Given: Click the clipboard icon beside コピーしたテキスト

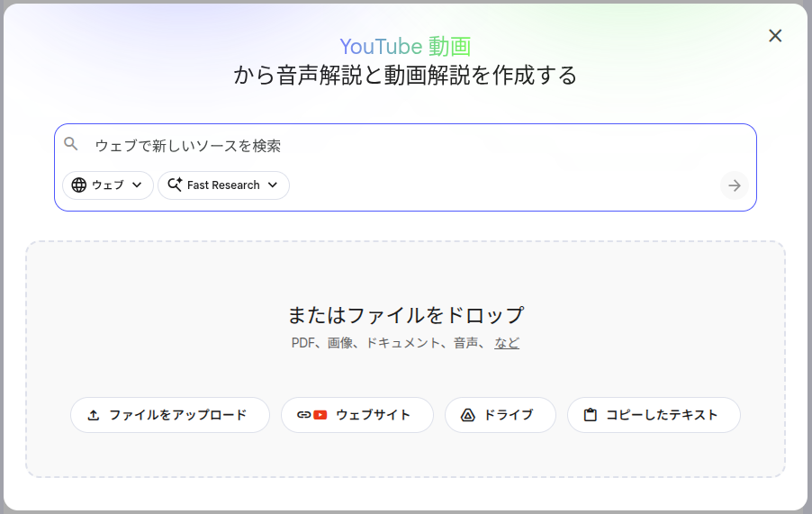Looking at the screenshot, I should [x=591, y=415].
